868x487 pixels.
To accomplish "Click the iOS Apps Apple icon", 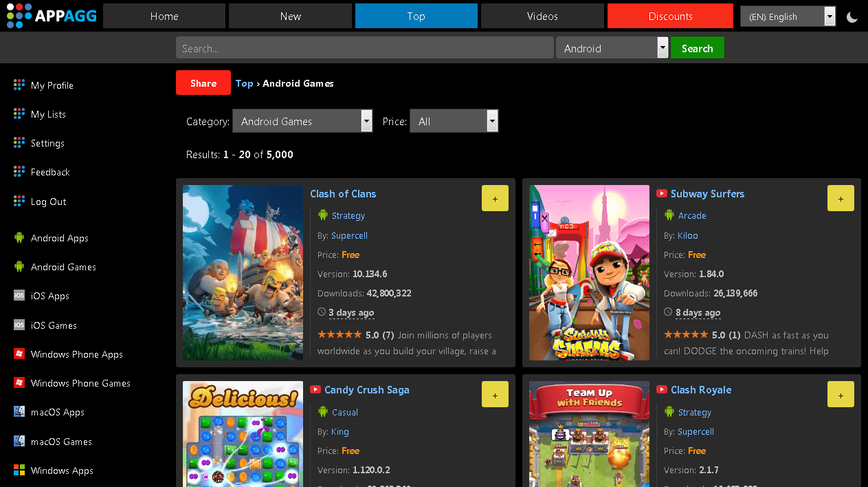I will tap(19, 296).
